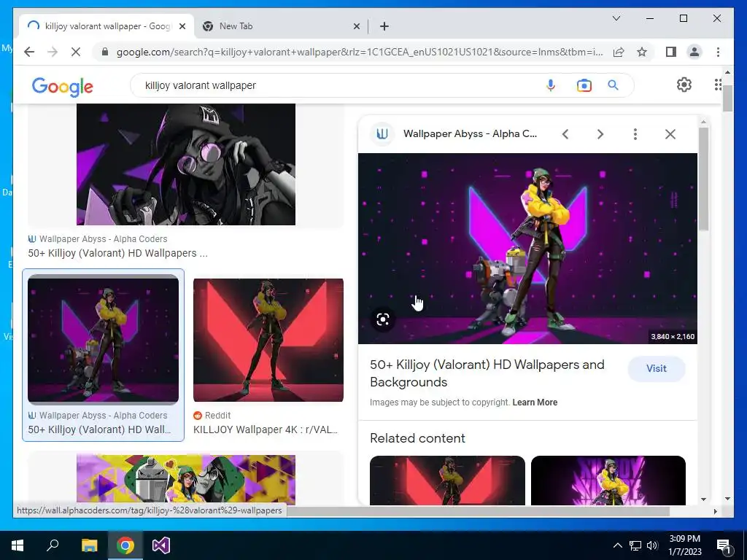Open Visual Studio from the taskbar

click(x=161, y=545)
